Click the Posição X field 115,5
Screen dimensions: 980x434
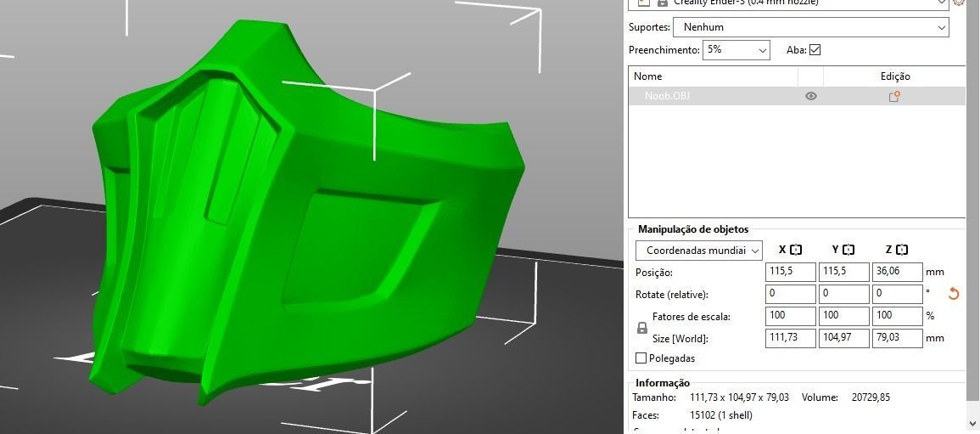[791, 272]
